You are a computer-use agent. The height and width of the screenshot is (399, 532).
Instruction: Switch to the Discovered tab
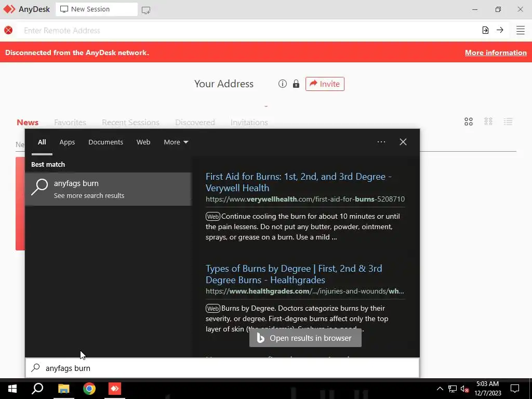[x=195, y=122]
